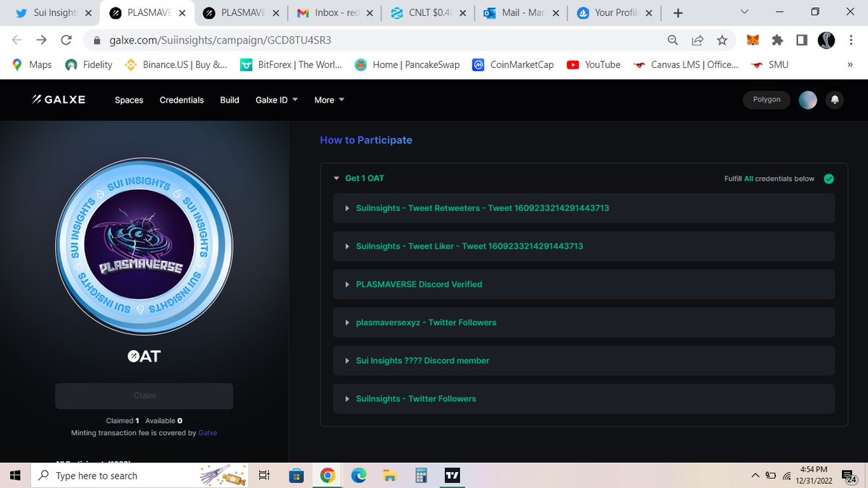Open the notifications bell icon
Image resolution: width=868 pixels, height=488 pixels.
pyautogui.click(x=834, y=100)
